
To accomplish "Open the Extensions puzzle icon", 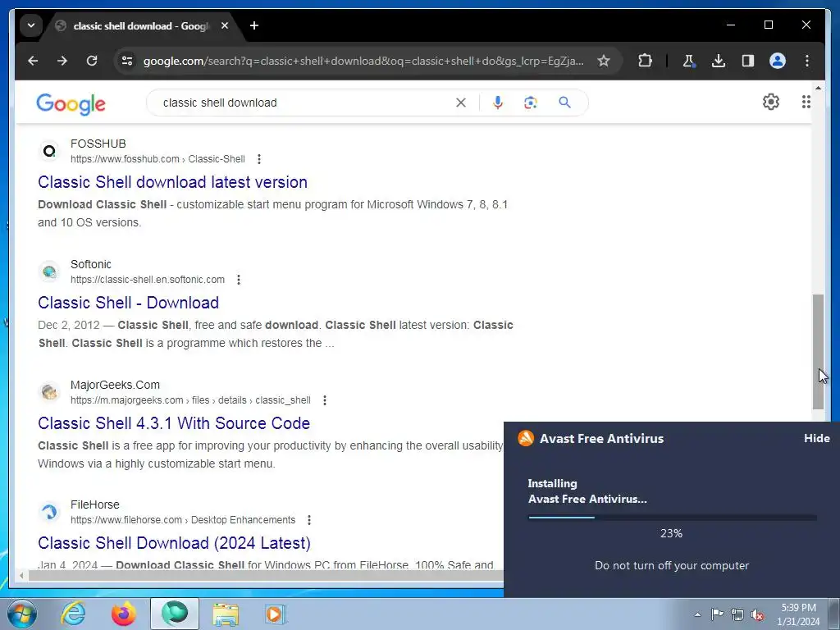I will [x=645, y=61].
